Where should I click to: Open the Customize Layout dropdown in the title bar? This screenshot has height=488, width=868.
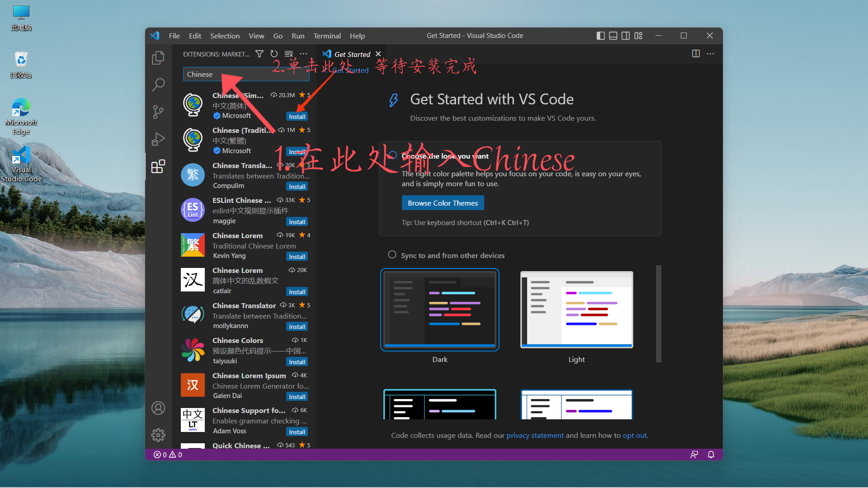tap(638, 35)
